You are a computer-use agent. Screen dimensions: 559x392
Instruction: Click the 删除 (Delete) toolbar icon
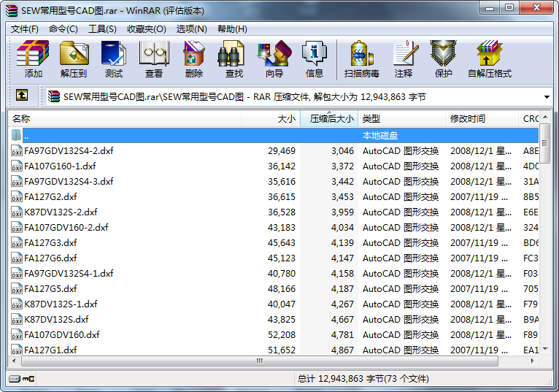194,59
